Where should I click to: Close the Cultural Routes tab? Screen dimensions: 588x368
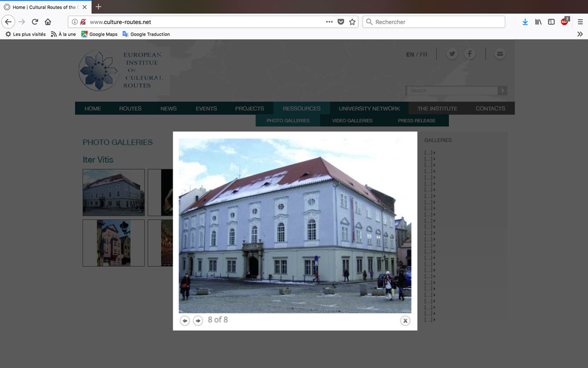[84, 7]
